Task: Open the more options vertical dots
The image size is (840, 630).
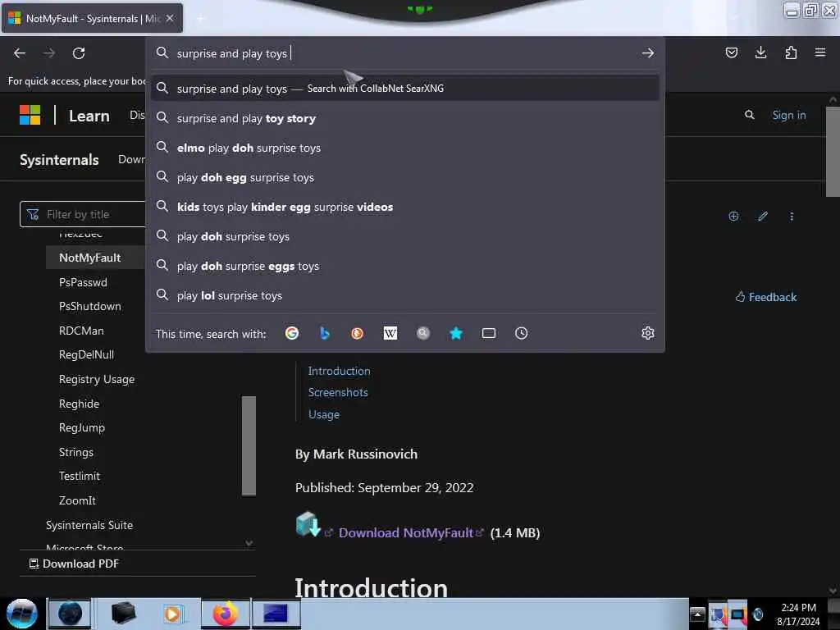Action: [x=792, y=217]
